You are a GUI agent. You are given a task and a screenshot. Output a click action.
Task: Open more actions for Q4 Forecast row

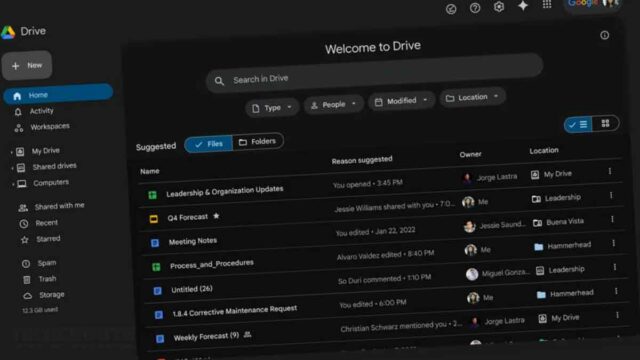pos(611,196)
